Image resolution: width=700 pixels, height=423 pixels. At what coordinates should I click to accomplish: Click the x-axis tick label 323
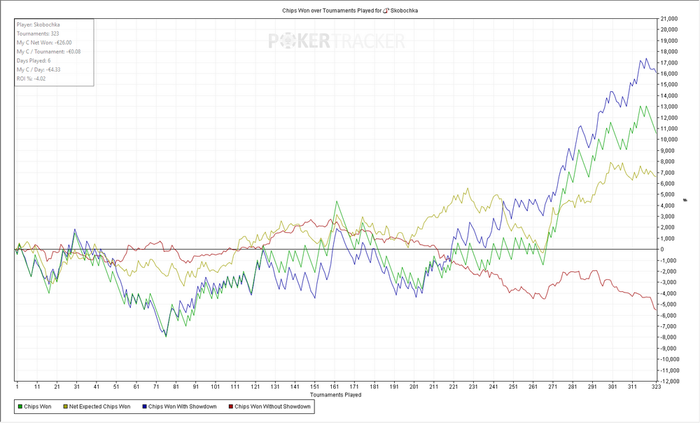[656, 387]
